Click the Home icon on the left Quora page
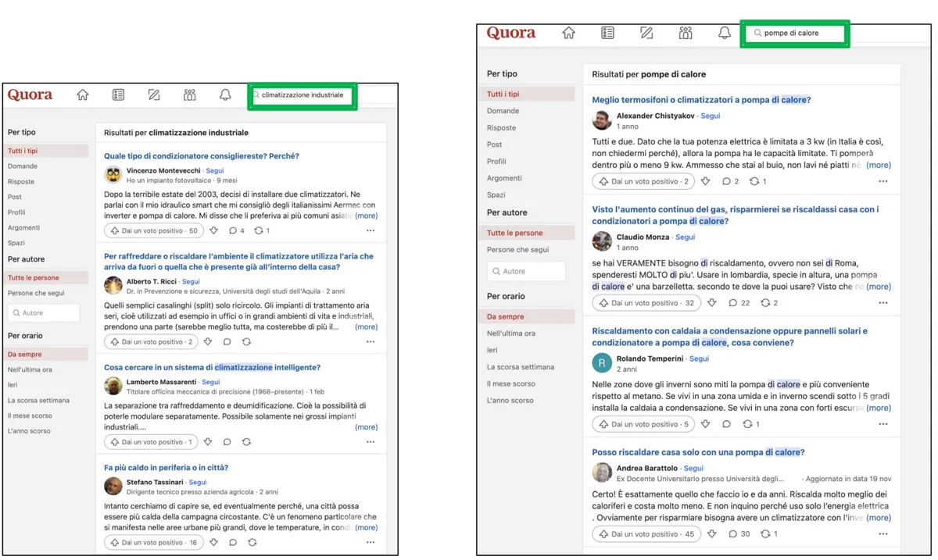The width and height of the screenshot is (938, 560). (x=83, y=95)
